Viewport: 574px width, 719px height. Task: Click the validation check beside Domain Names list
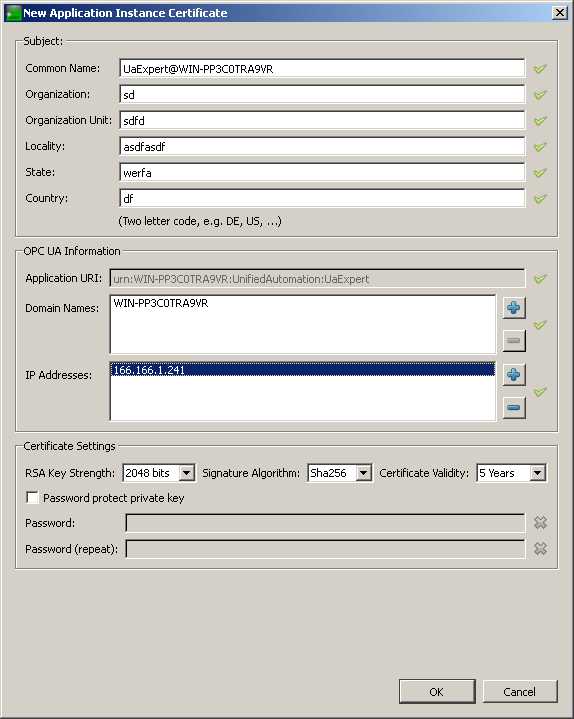(540, 325)
